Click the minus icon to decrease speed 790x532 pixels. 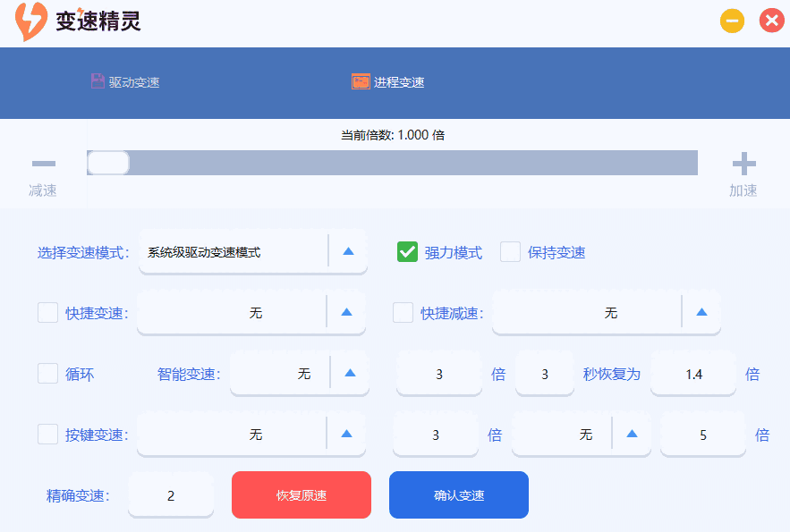[x=42, y=163]
